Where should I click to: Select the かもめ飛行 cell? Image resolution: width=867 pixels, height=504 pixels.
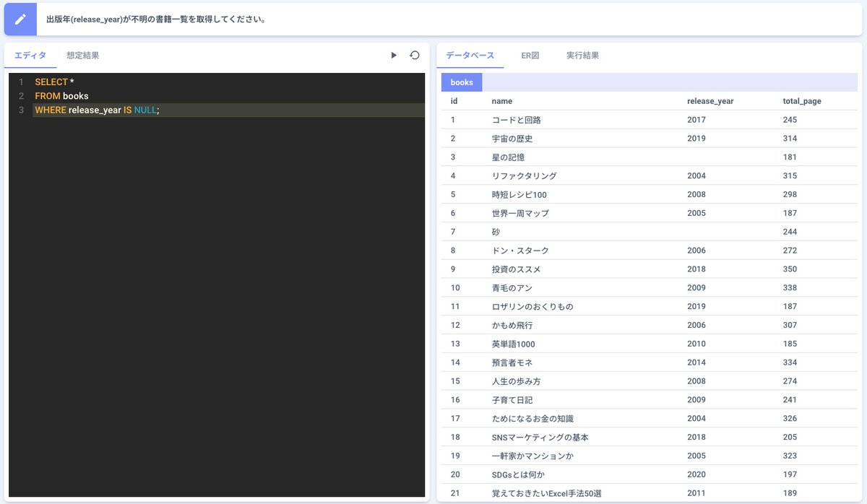(x=512, y=326)
